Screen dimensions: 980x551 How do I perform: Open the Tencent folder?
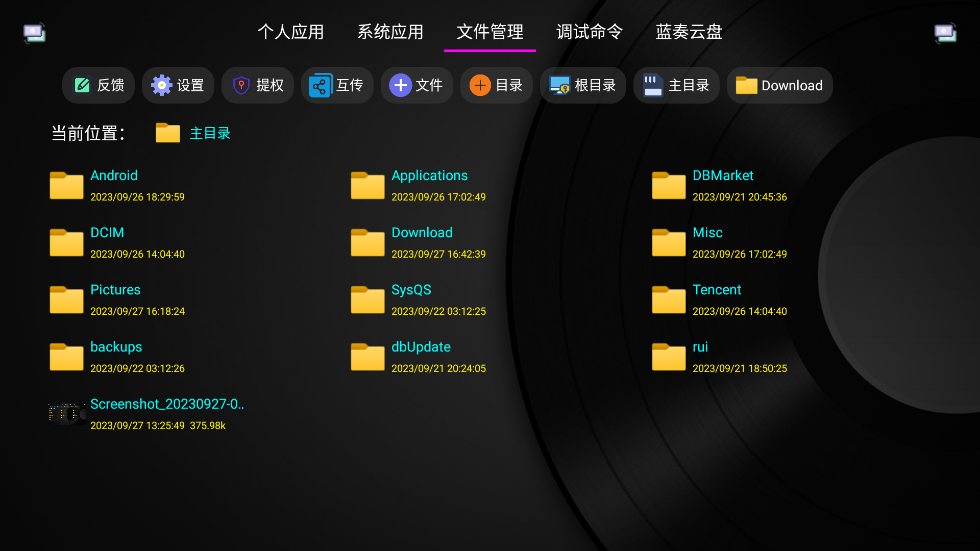717,289
